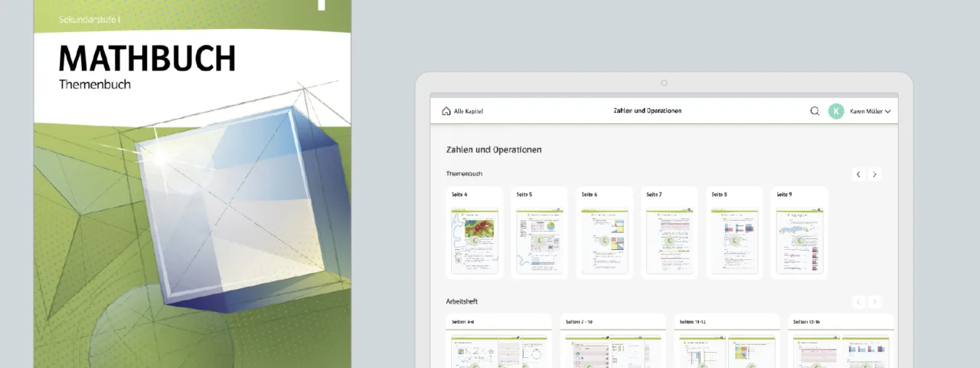Open the search magnifier icon
This screenshot has width=980, height=368.
point(815,111)
